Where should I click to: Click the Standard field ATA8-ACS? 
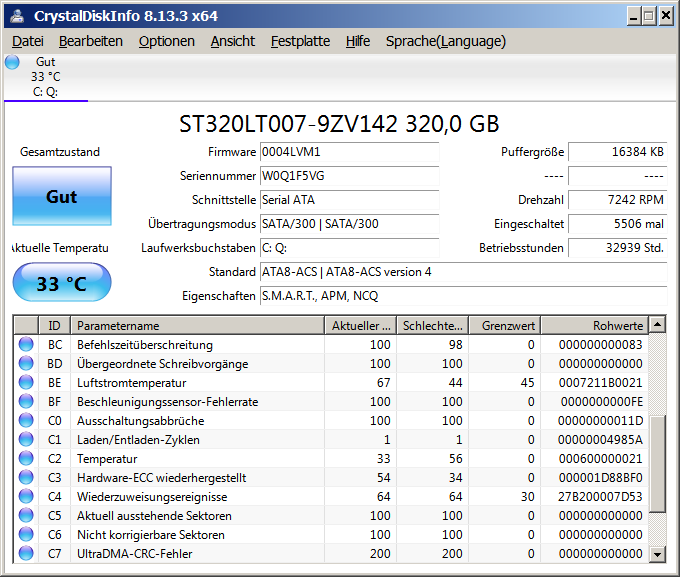point(464,272)
